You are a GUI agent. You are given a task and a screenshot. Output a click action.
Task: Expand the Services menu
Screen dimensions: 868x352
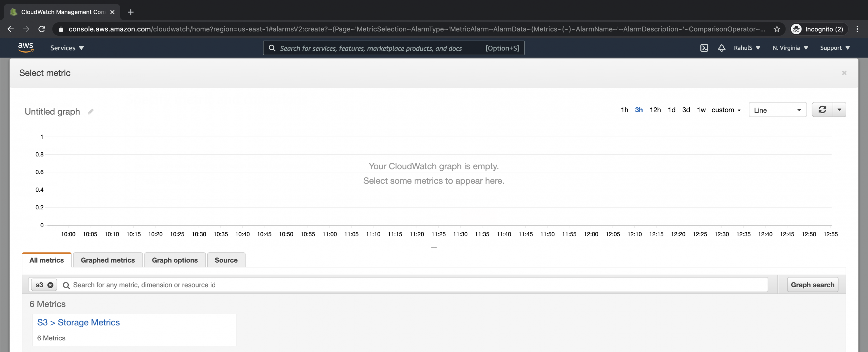coord(66,48)
